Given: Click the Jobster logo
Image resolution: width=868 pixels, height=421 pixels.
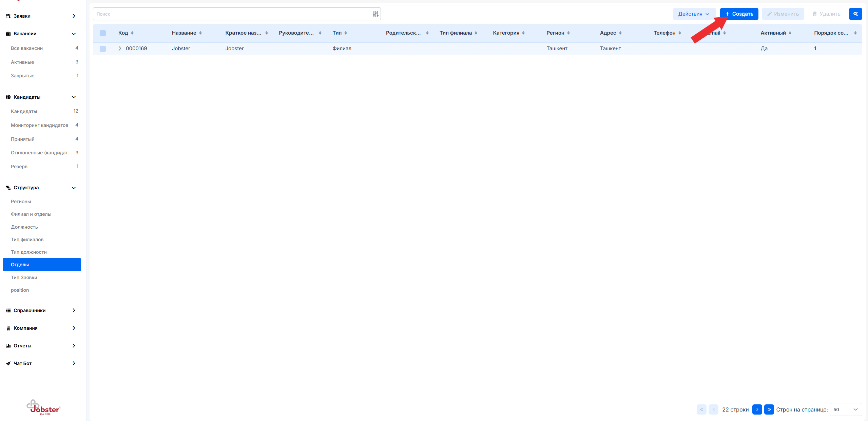Looking at the screenshot, I should pyautogui.click(x=43, y=407).
